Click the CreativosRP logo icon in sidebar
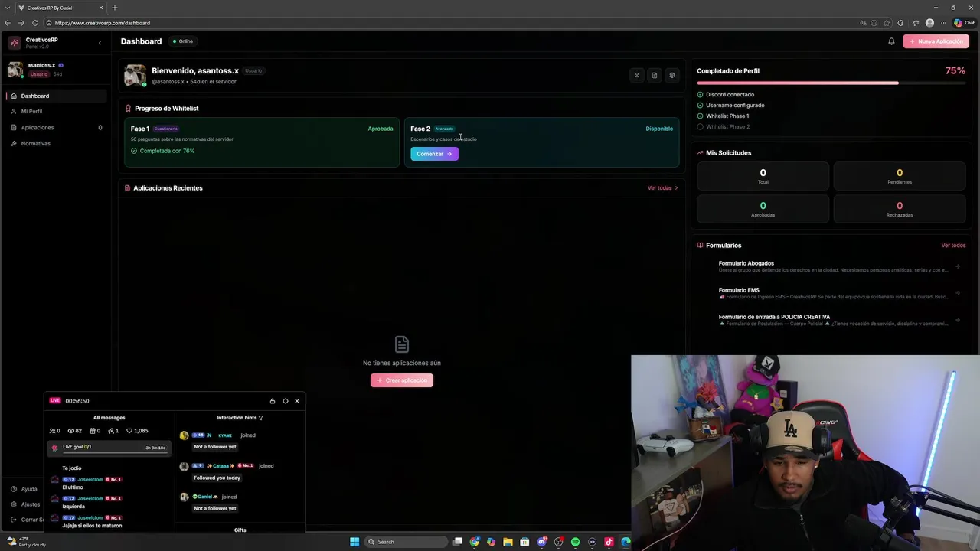This screenshot has height=551, width=980. click(15, 43)
